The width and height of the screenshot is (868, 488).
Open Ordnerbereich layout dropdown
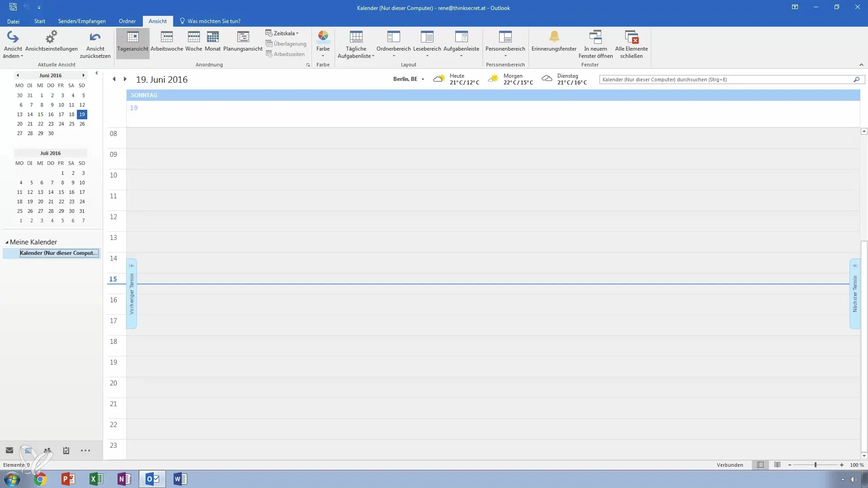[x=393, y=44]
